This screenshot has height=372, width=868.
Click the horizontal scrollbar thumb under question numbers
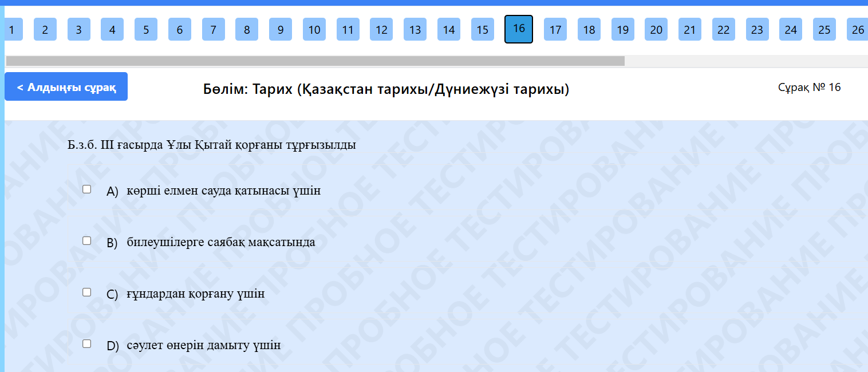[315, 61]
